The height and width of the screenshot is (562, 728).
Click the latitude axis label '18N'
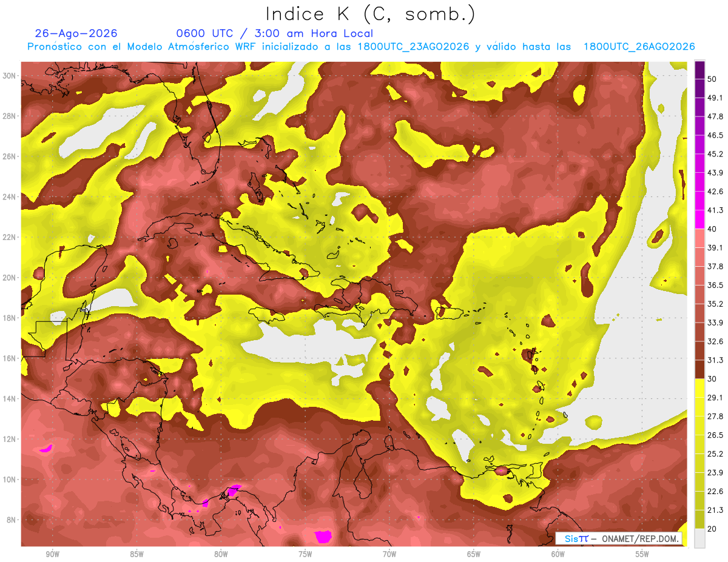point(10,318)
